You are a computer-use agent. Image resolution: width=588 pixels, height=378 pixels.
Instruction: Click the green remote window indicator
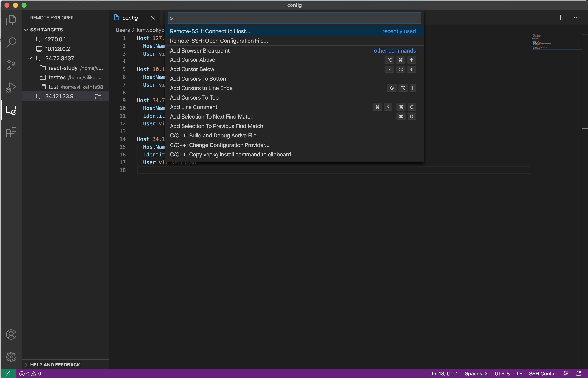8,373
